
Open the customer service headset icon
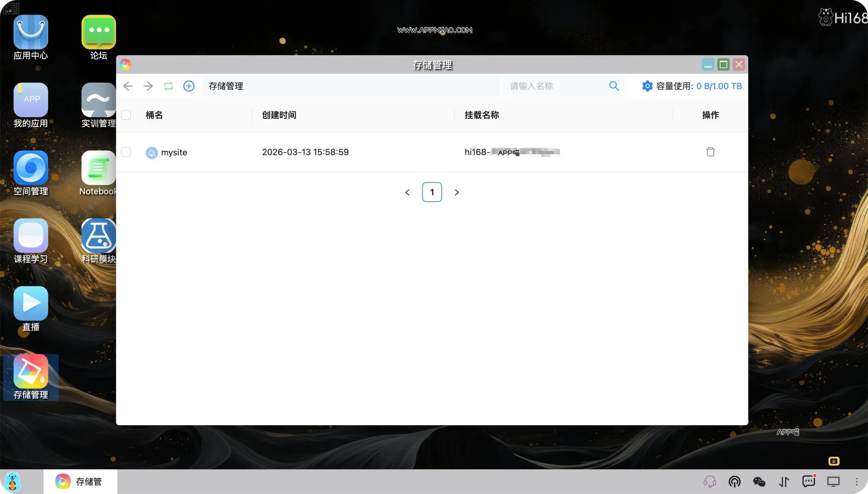(709, 482)
